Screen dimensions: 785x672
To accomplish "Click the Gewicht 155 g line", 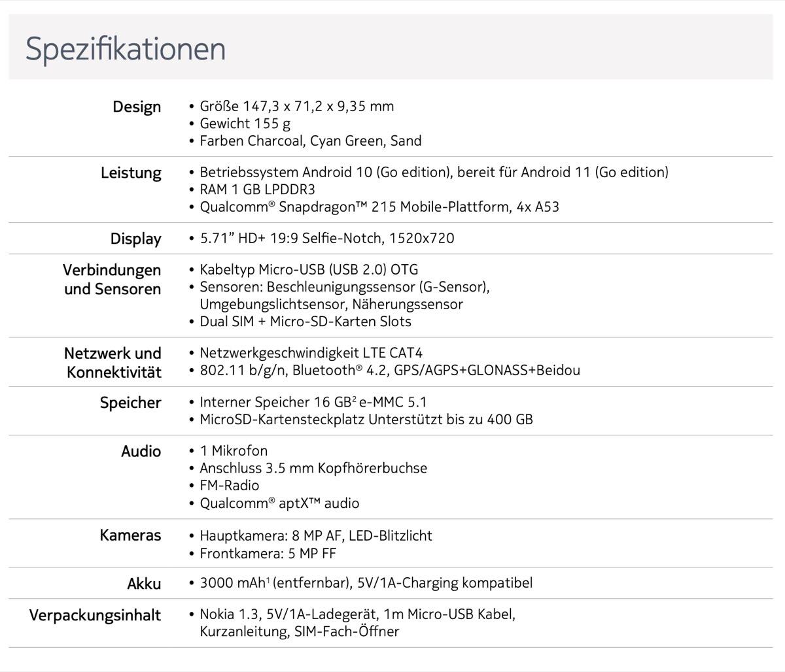I will tap(245, 124).
